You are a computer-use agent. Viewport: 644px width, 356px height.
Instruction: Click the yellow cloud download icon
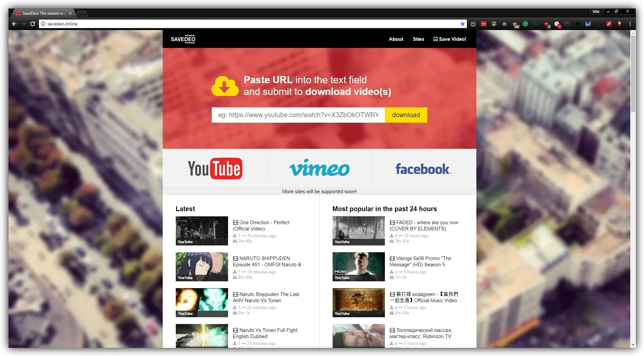(x=225, y=86)
